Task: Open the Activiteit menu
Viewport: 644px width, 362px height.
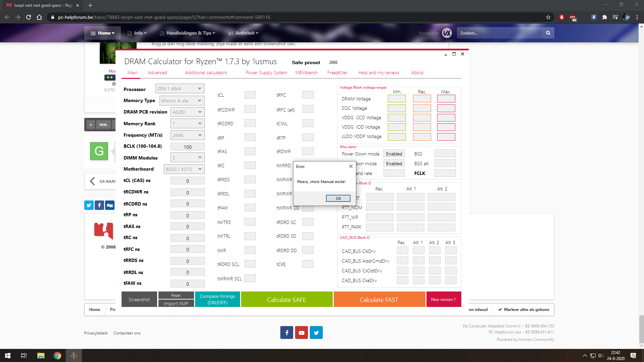Action: [243, 33]
